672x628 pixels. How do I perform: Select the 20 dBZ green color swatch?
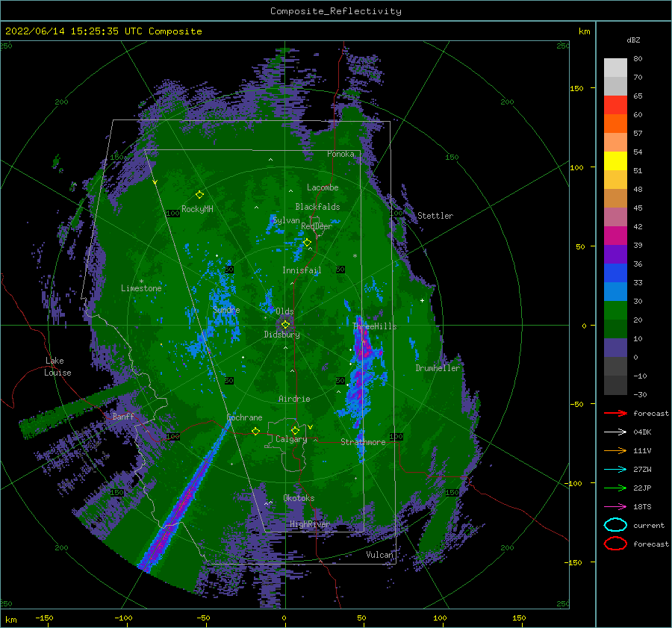pos(615,310)
